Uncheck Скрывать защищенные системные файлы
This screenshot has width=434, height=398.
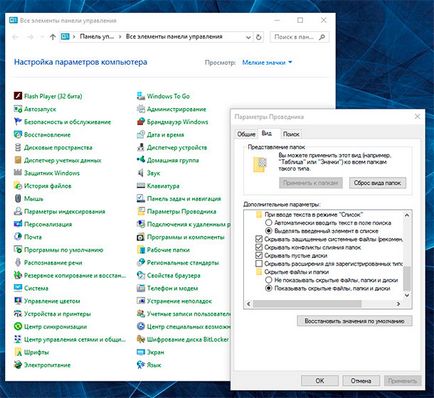[259, 239]
